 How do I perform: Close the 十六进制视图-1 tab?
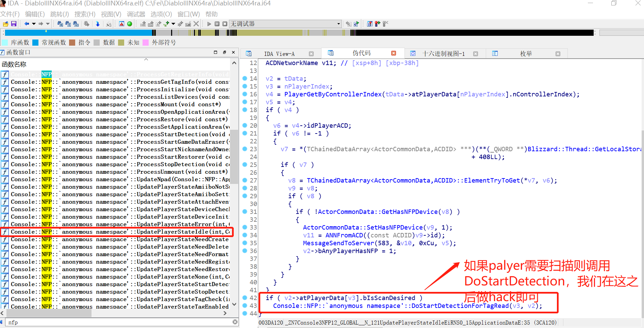476,54
